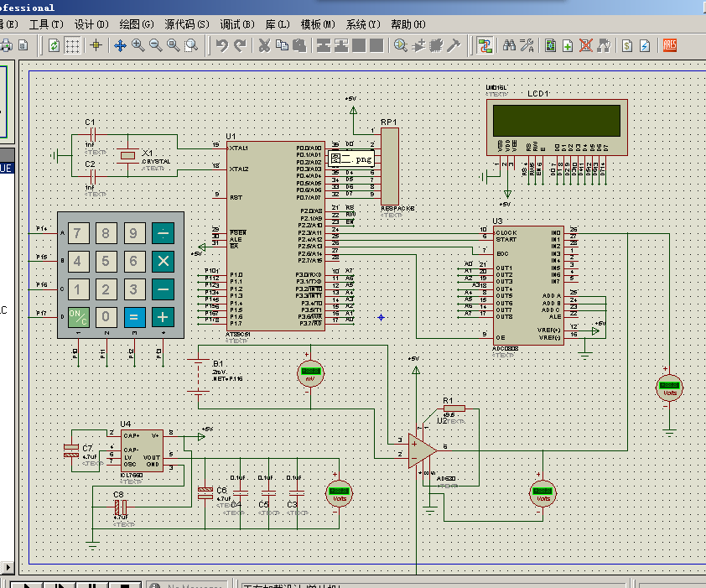This screenshot has height=588, width=706.
Task: Toggle the grid display toolbar button
Action: tap(72, 45)
